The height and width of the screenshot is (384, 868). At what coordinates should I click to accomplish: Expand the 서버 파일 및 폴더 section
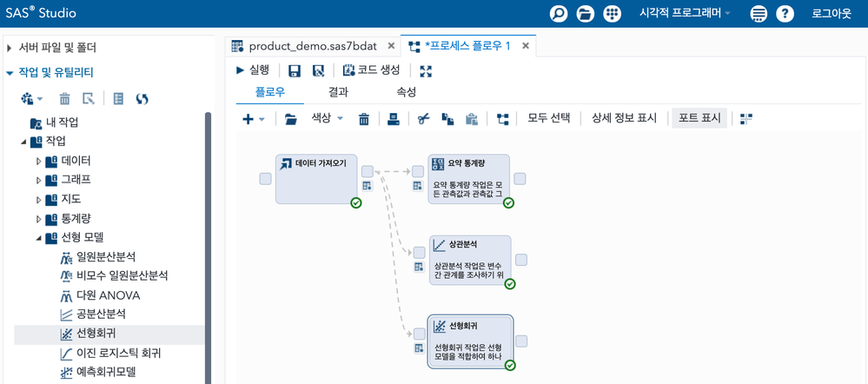tap(10, 48)
